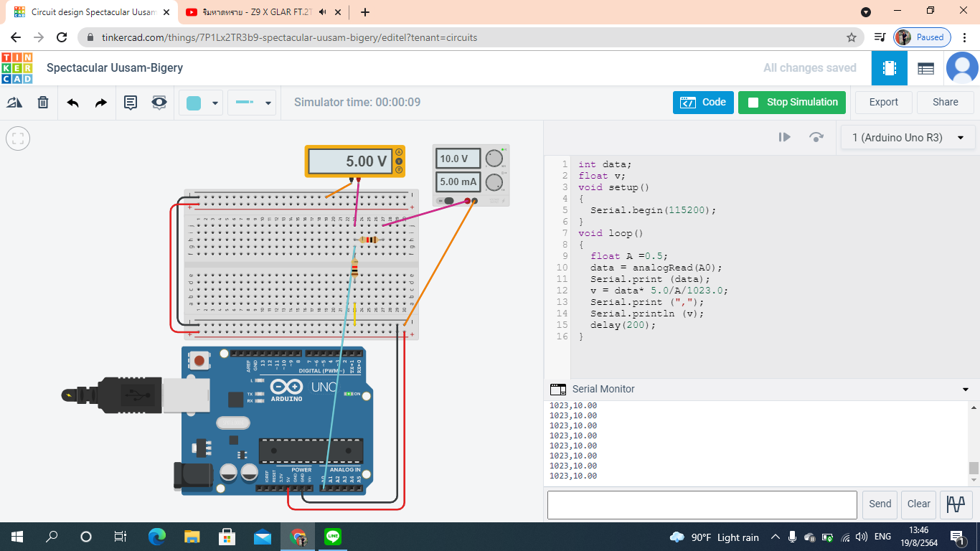Switch to circuit view icon

tap(890, 68)
